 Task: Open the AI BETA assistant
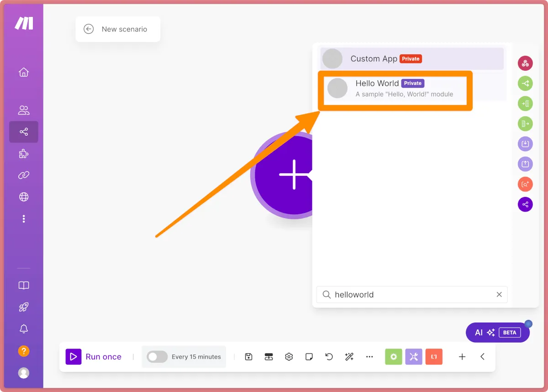point(498,333)
